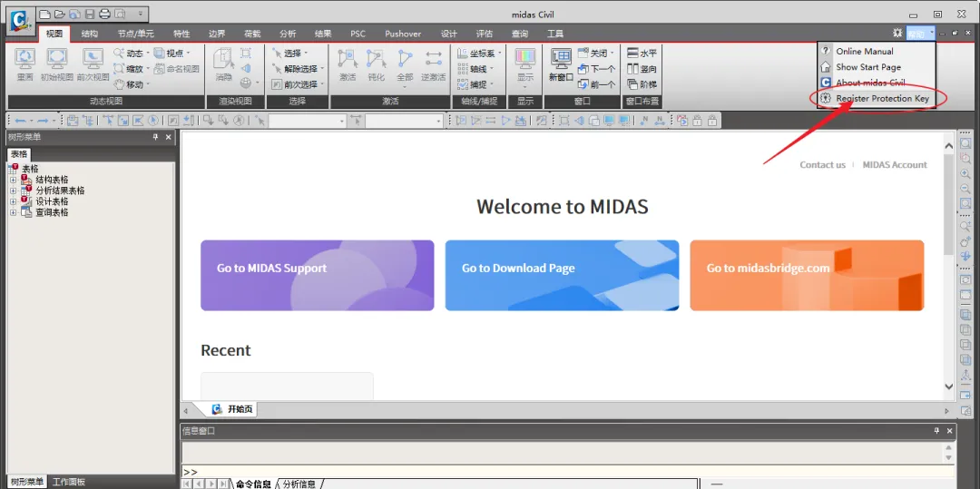Expand the 查询表格 tree node
980x489 pixels.
pos(13,213)
